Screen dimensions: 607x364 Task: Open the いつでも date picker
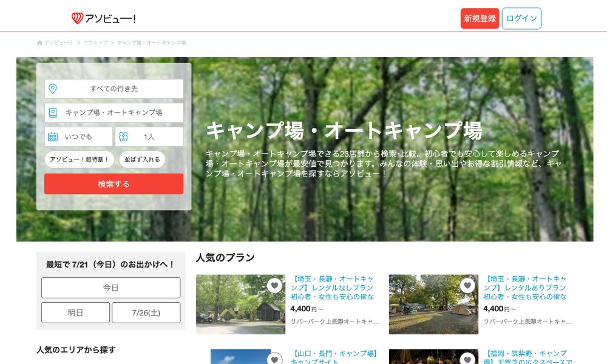[79, 136]
